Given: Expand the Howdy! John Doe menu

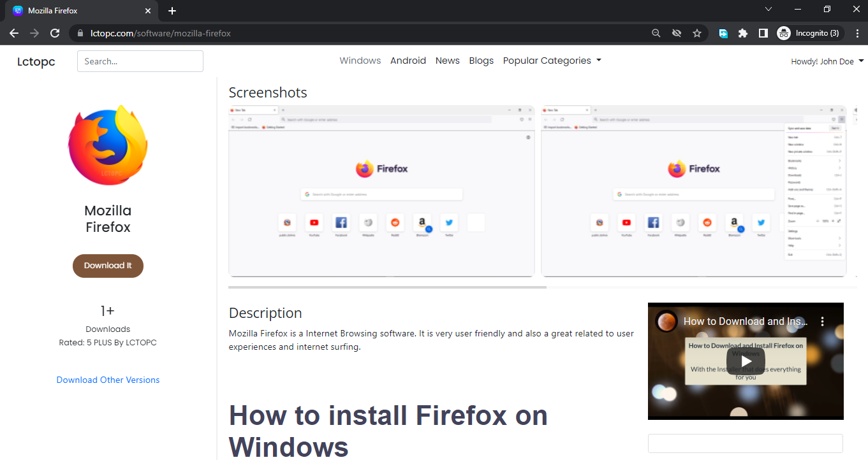Looking at the screenshot, I should (827, 62).
